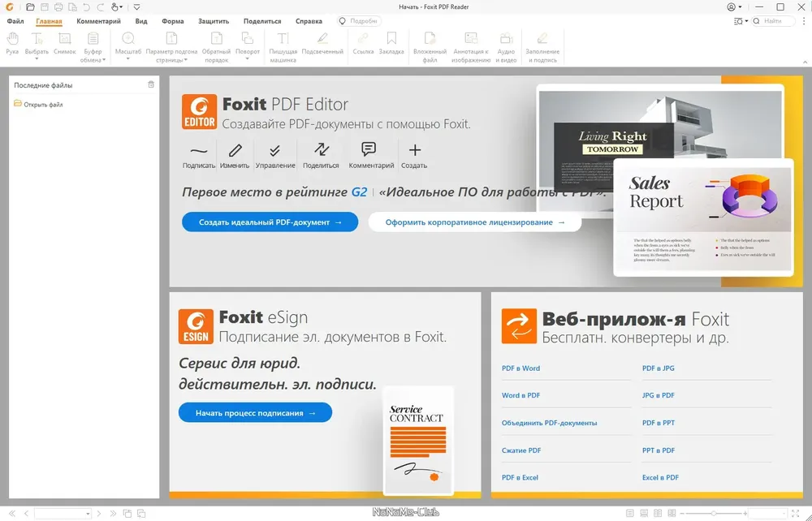Switch to the Поделиться tab
812x521 pixels.
click(262, 21)
